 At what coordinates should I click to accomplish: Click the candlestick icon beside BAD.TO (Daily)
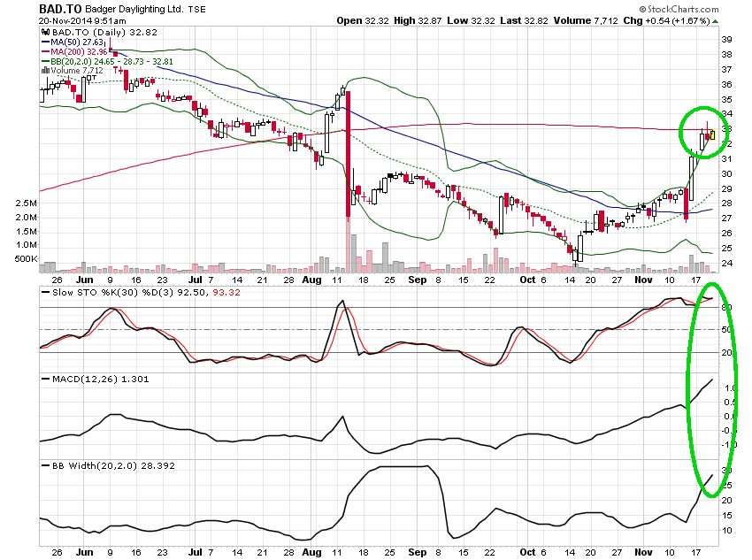(x=45, y=33)
